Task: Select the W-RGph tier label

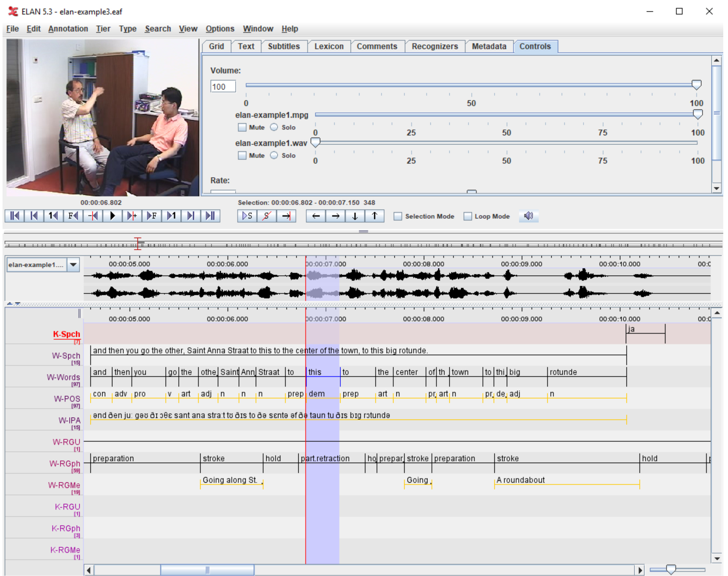Action: pyautogui.click(x=65, y=463)
